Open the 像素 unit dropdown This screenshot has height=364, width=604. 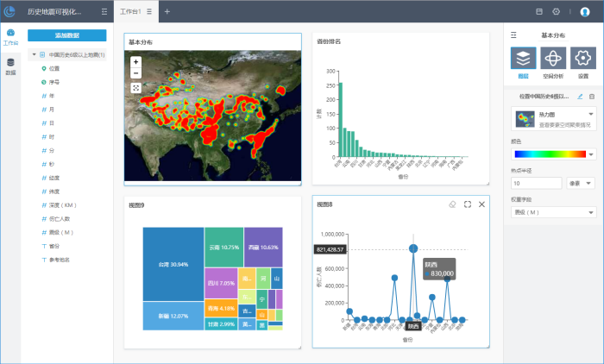[x=581, y=183]
